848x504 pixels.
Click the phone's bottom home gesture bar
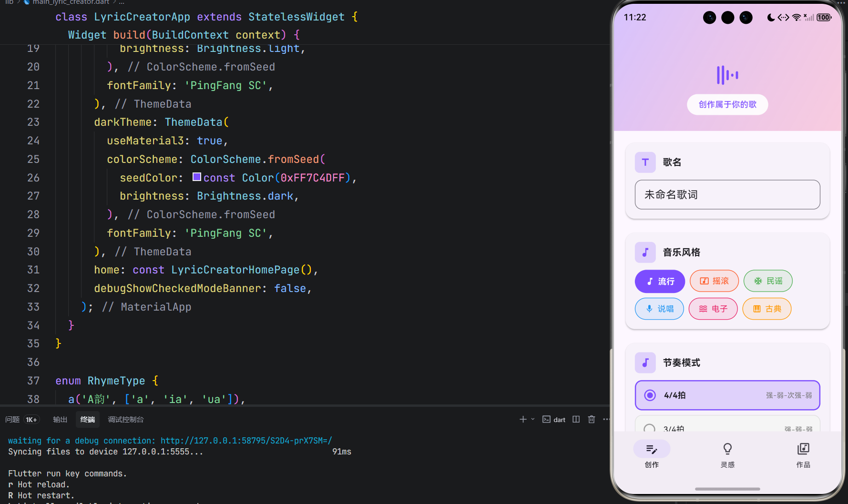pos(727,489)
